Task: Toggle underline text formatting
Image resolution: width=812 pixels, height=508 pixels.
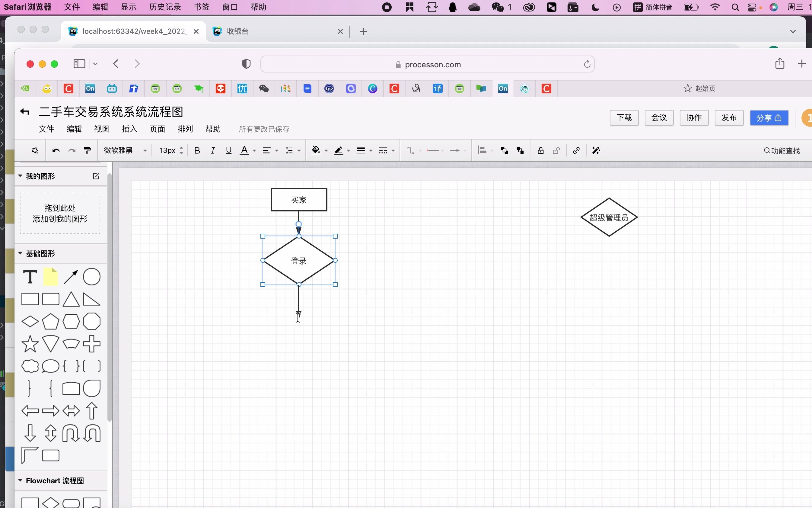Action: [x=229, y=150]
